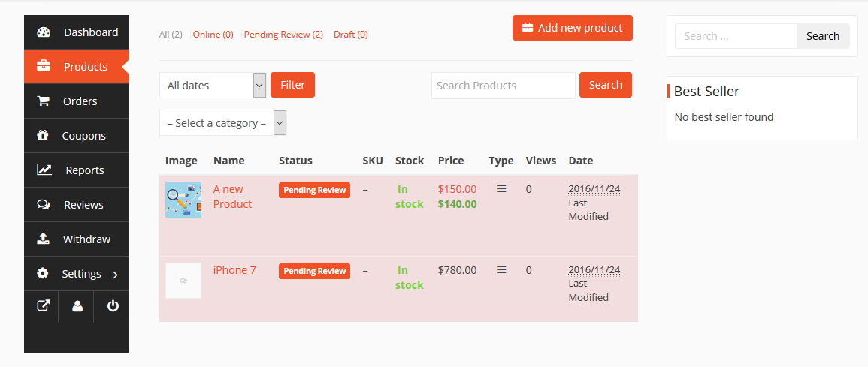Viewport: 868px width, 367px height.
Task: Open the Coupons gift menu item
Action: tap(77, 135)
